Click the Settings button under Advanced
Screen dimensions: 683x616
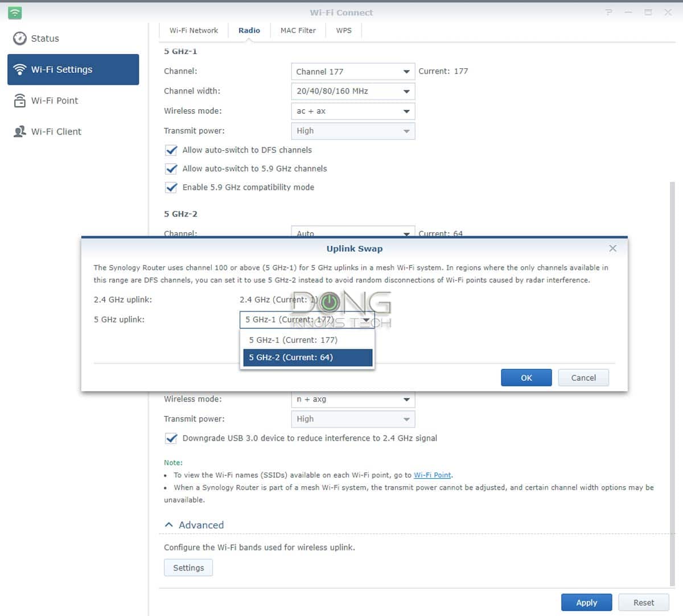click(x=188, y=568)
